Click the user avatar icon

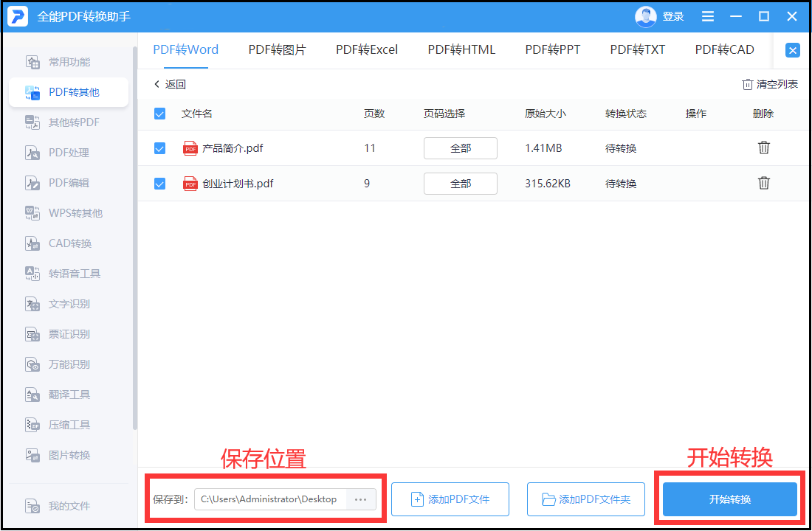[x=645, y=16]
